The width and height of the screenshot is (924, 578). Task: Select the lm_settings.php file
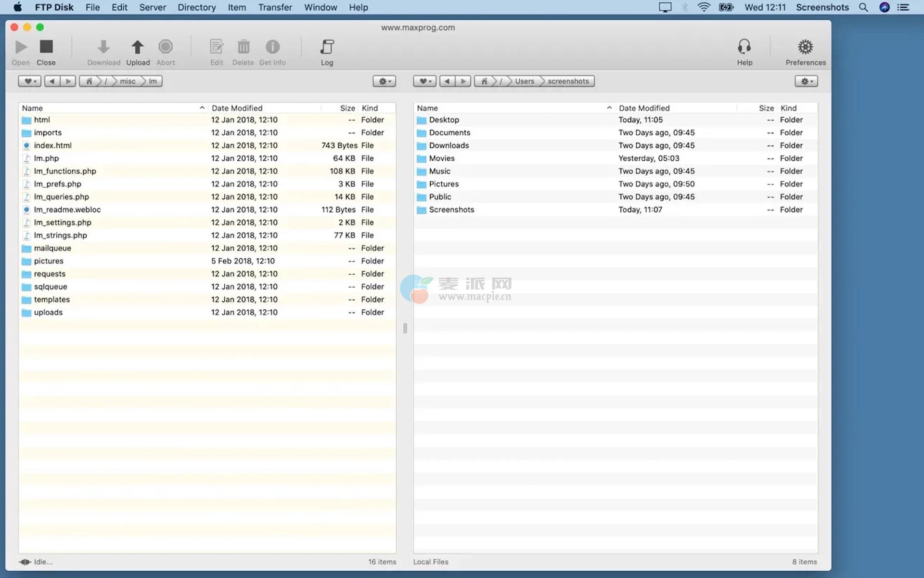(x=63, y=223)
